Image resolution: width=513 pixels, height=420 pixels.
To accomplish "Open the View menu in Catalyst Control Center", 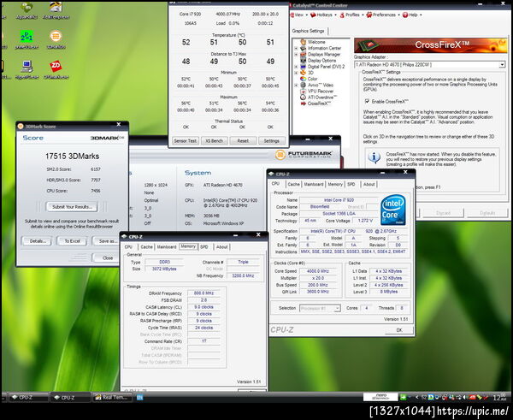I will click(298, 15).
